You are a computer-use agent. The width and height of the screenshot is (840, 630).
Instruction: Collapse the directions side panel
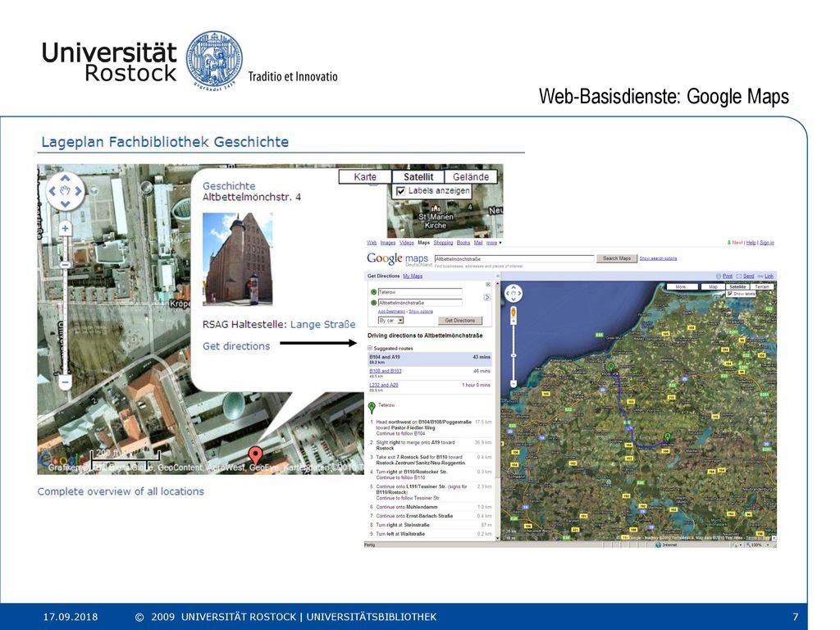pyautogui.click(x=498, y=276)
